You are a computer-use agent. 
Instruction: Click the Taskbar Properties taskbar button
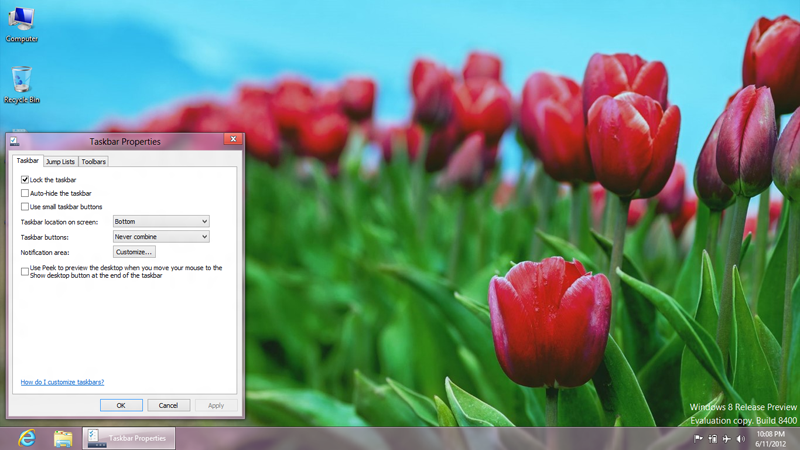pos(129,438)
